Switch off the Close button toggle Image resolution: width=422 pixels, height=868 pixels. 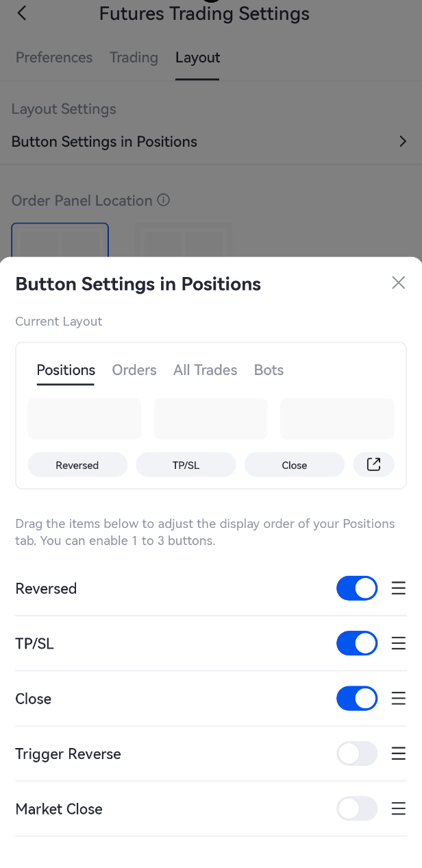[x=356, y=699]
